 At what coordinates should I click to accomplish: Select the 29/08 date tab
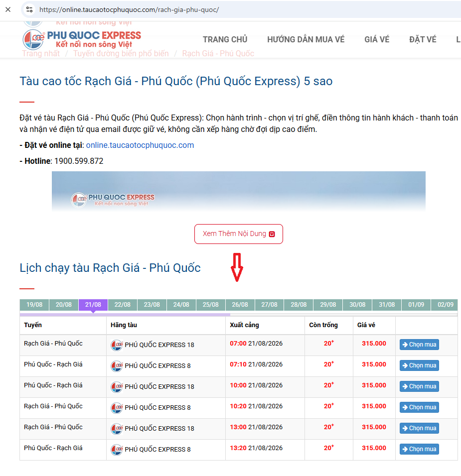328,305
